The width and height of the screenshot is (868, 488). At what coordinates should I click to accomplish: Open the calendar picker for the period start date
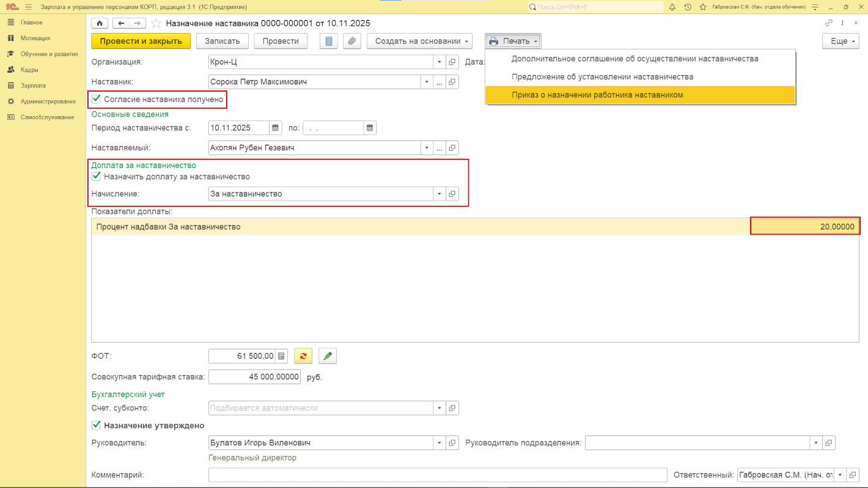click(276, 128)
